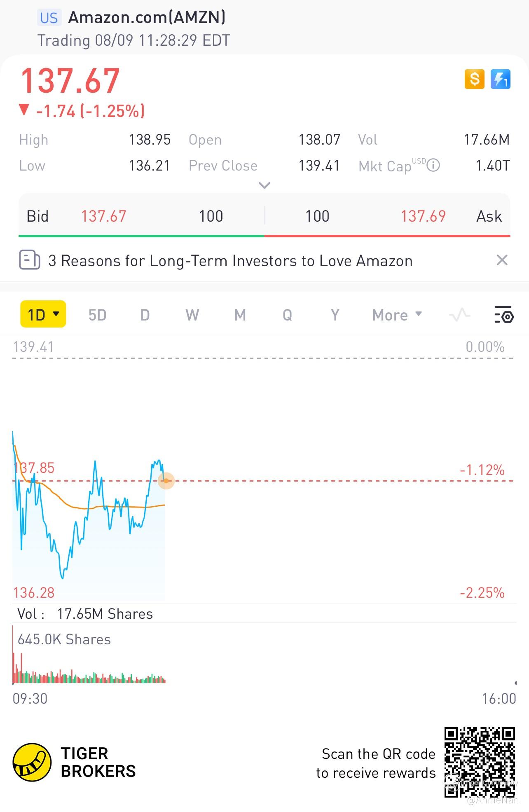This screenshot has height=812, width=529.
Task: Open the 3 Reasons Amazon article link
Action: [x=230, y=261]
